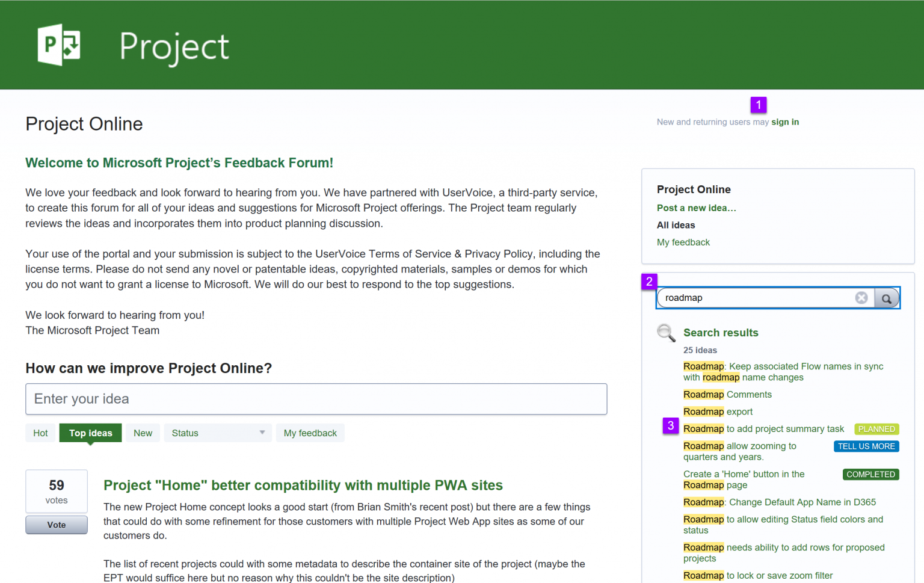Sign in to the feedback forum

tap(785, 122)
